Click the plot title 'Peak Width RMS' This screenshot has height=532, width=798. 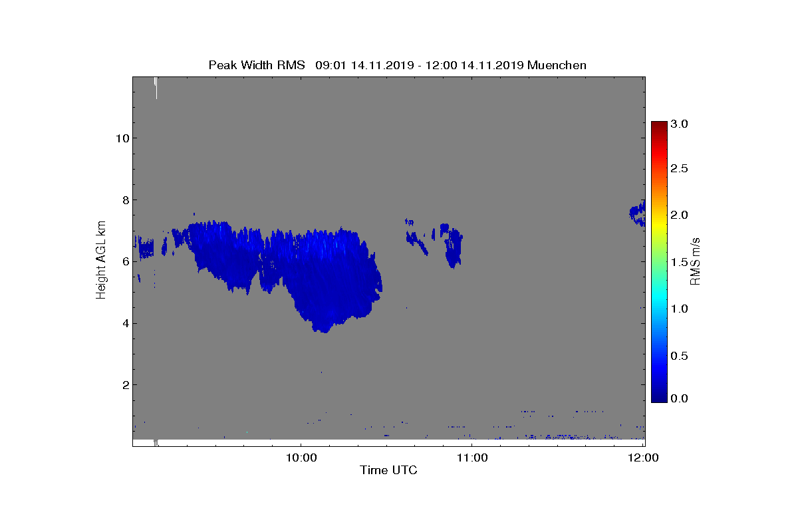coord(257,65)
